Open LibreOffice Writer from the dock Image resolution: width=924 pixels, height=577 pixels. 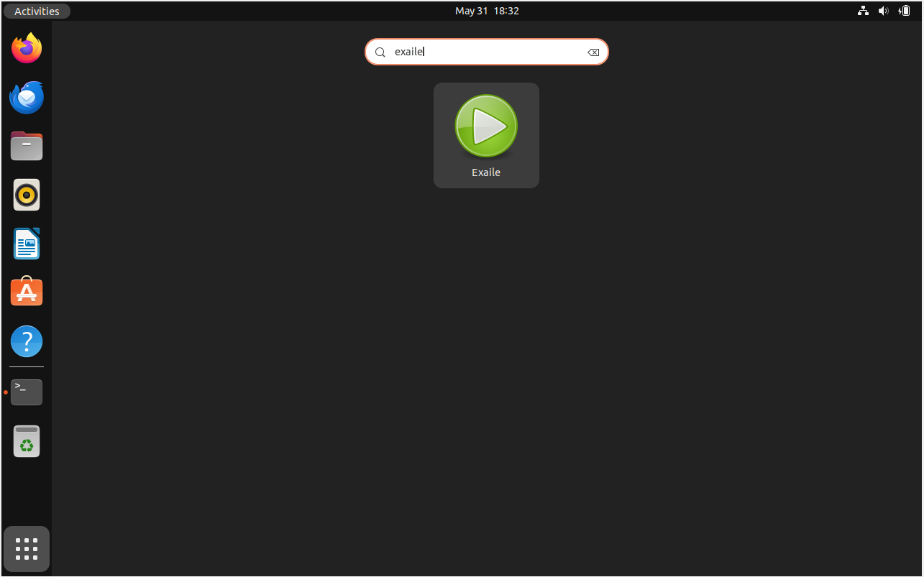coord(27,244)
